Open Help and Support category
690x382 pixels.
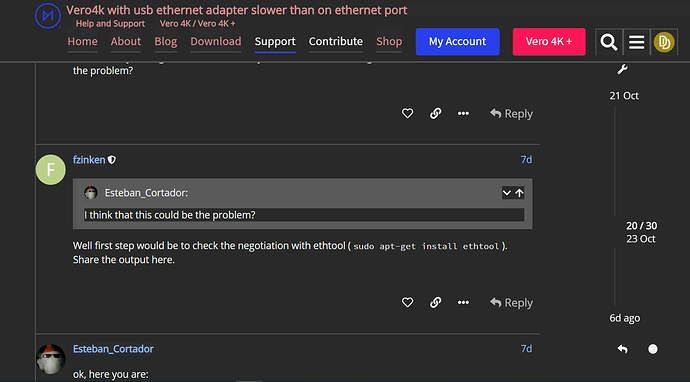(x=110, y=24)
